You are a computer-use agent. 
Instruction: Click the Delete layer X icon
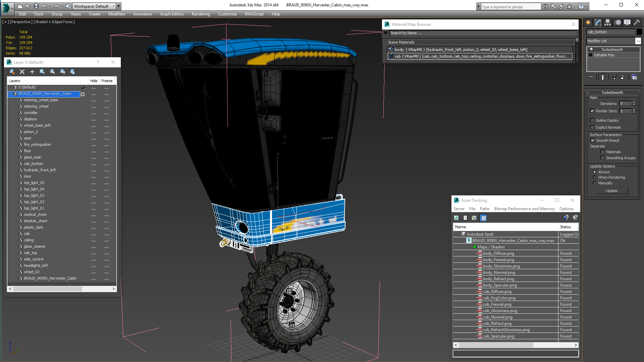pyautogui.click(x=22, y=72)
